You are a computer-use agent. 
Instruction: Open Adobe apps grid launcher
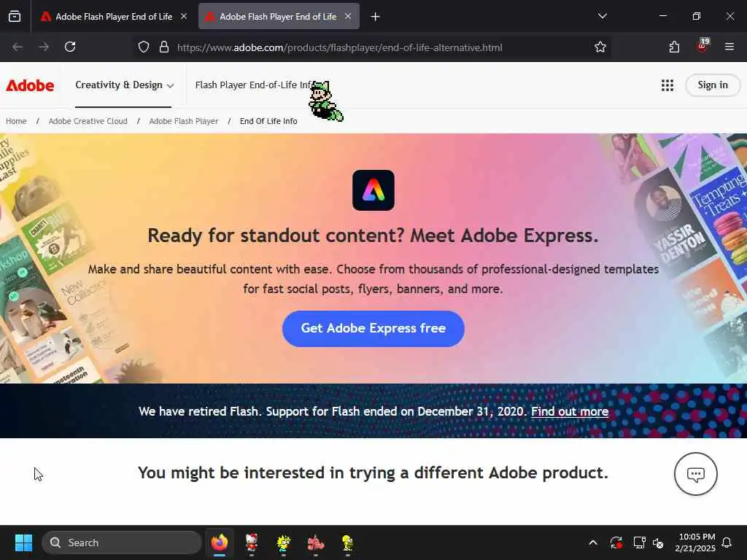[x=667, y=85]
